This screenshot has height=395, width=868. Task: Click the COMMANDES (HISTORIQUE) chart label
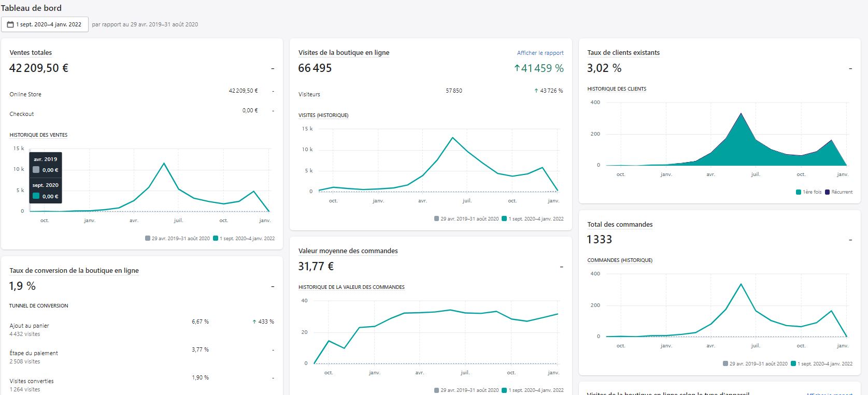[x=620, y=260]
